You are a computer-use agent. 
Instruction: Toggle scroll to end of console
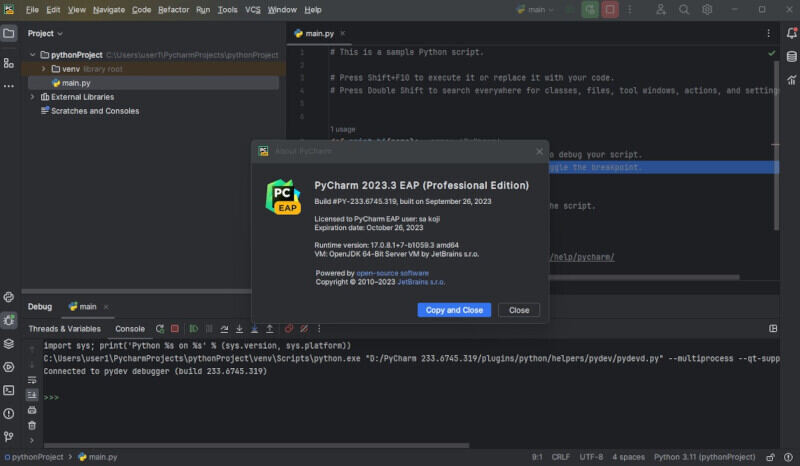32,395
